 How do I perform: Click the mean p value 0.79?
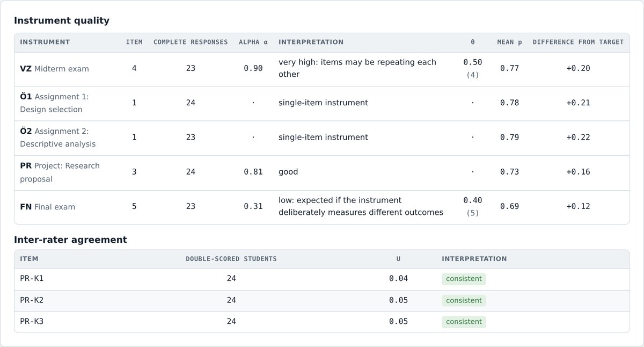(x=509, y=138)
